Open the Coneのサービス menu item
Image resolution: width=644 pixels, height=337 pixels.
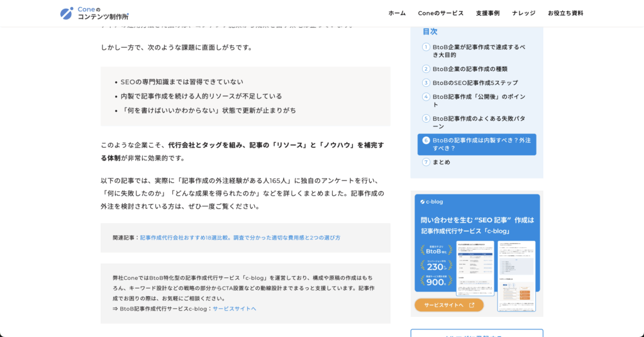[x=441, y=13]
